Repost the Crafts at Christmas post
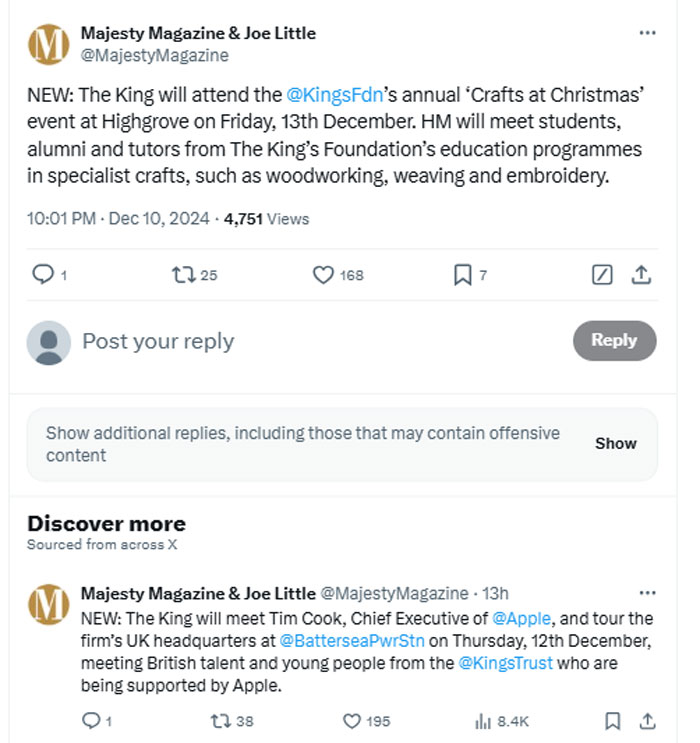 [184, 274]
